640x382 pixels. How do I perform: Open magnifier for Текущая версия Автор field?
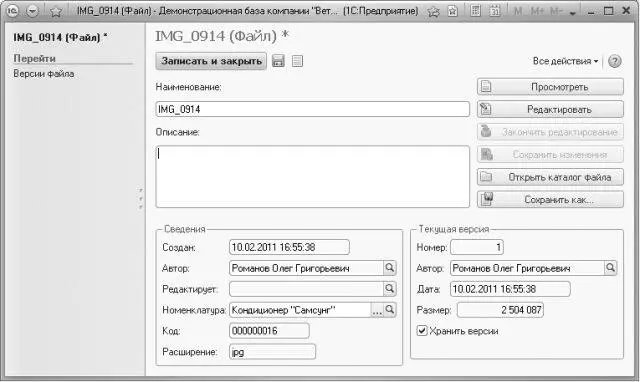611,268
